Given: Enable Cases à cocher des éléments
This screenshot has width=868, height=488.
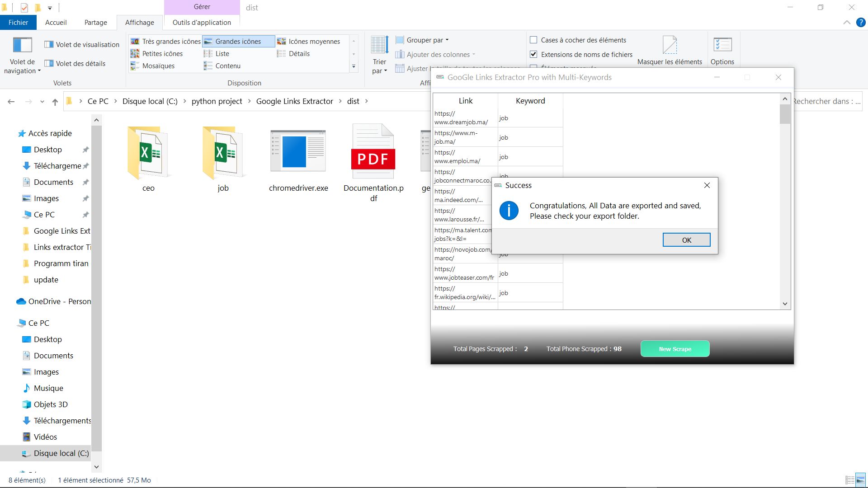Looking at the screenshot, I should (533, 40).
